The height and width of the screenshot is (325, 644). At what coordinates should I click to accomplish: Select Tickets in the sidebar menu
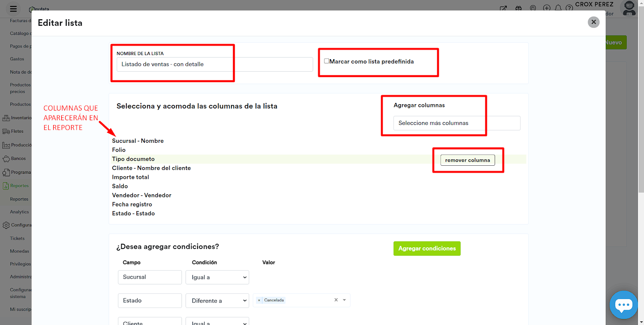17,239
